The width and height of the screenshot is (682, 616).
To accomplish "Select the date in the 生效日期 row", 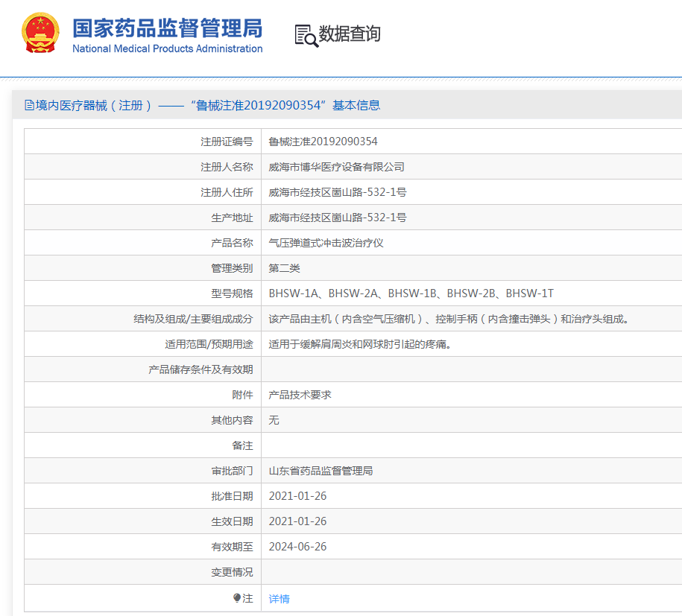I will [x=297, y=521].
